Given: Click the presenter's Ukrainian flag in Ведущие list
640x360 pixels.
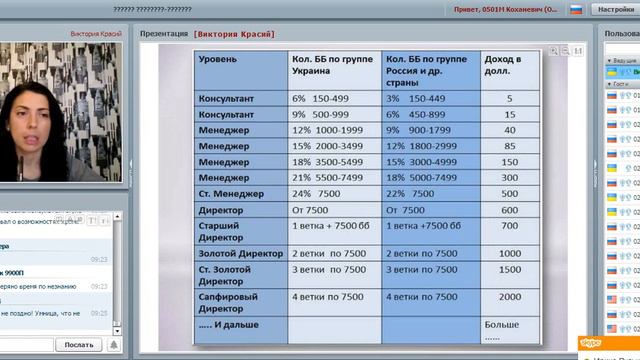Looking at the screenshot, I should pos(612,72).
